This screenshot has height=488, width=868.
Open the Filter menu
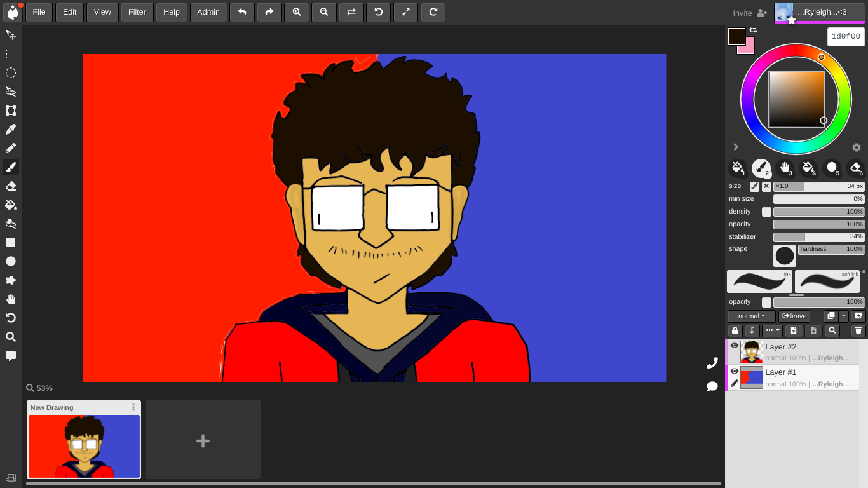tap(137, 12)
